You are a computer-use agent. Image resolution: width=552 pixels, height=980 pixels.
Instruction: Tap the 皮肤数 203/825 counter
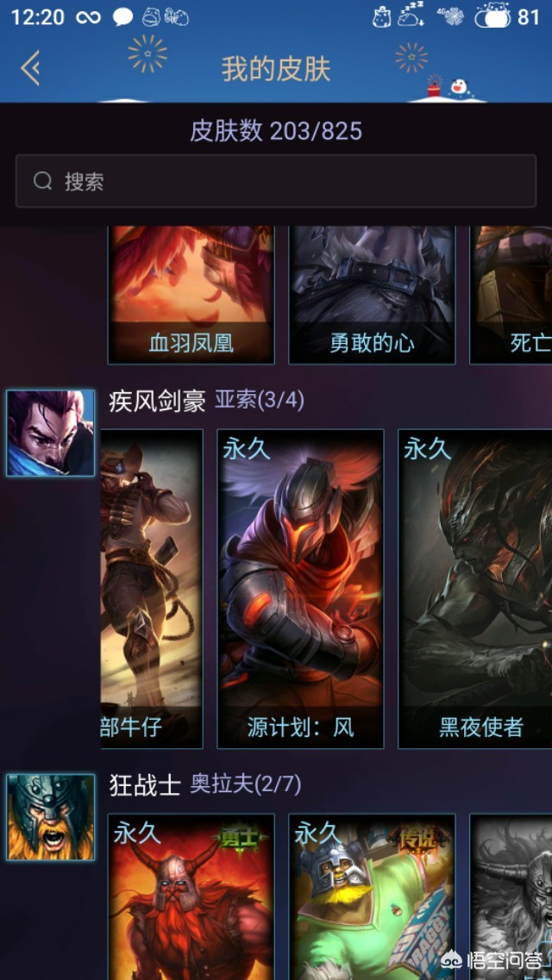(x=276, y=131)
